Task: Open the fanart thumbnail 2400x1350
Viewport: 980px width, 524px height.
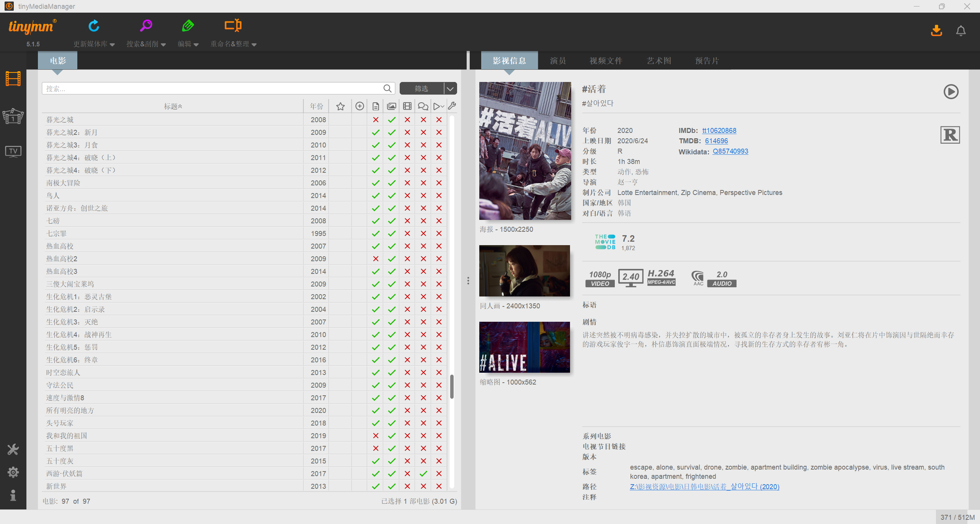Action: (x=524, y=271)
